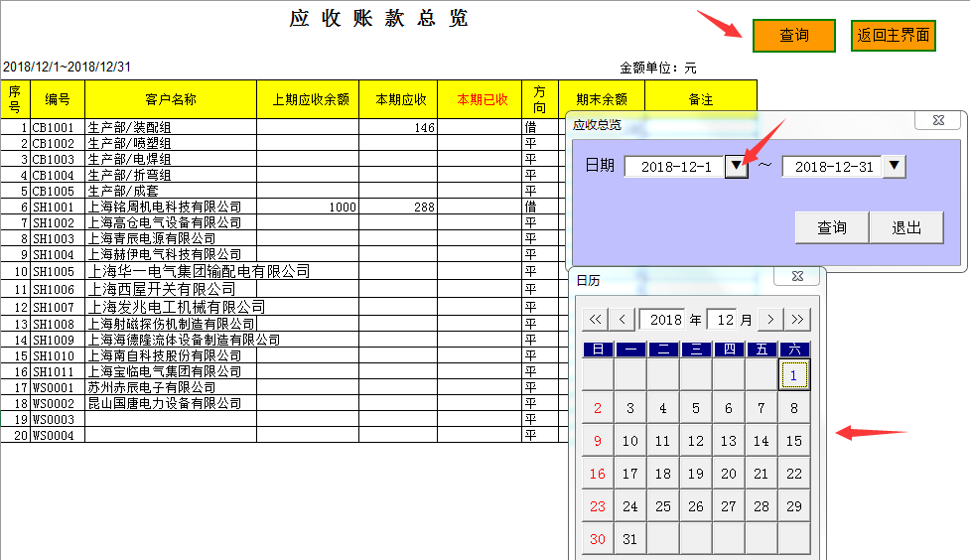970x560 pixels.
Task: Select day 12 in the calendar
Action: [x=696, y=441]
